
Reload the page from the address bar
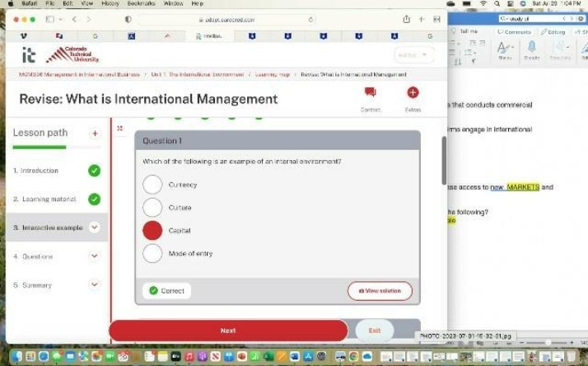point(310,20)
